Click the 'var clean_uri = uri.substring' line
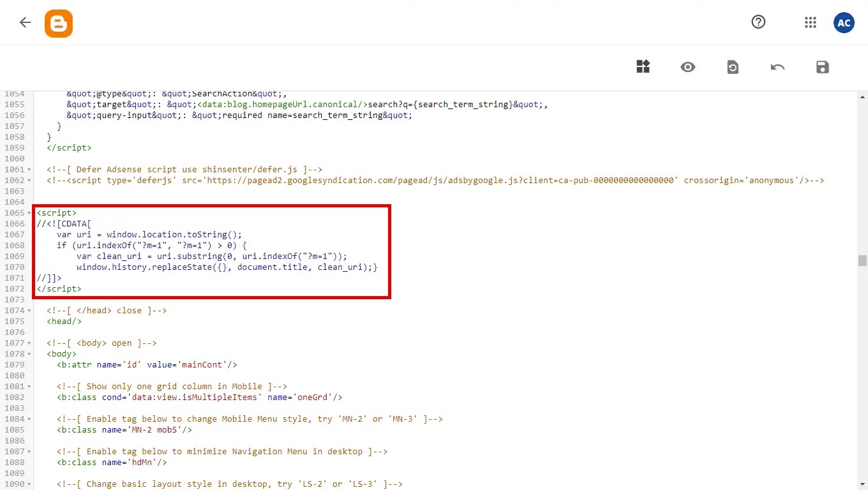Viewport: 868px width, 490px height. [x=212, y=256]
